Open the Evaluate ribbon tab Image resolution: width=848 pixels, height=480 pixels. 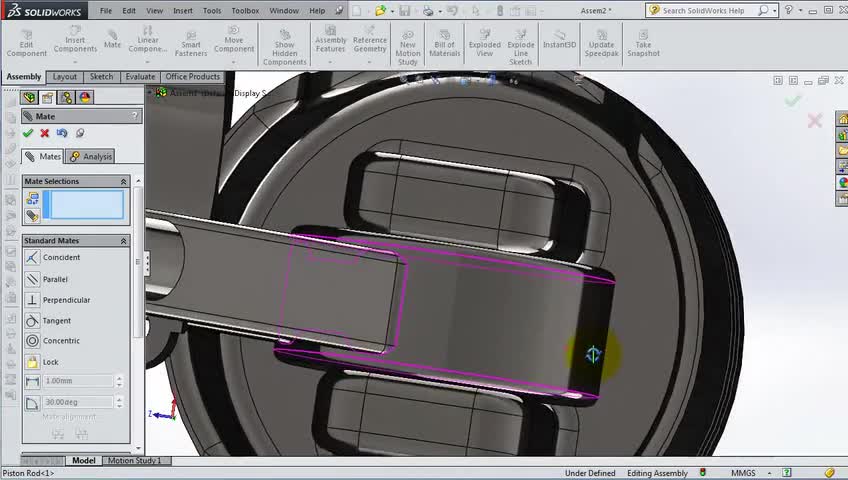click(x=140, y=77)
